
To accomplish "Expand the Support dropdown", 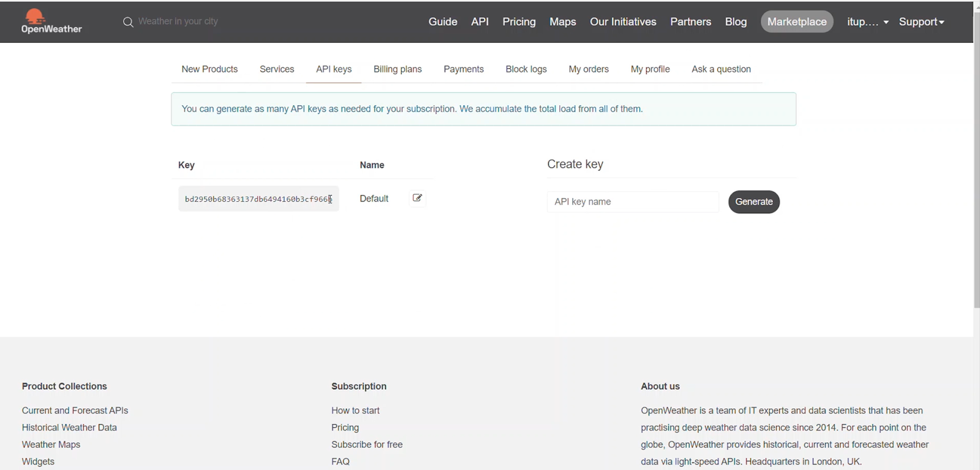I will pos(921,21).
